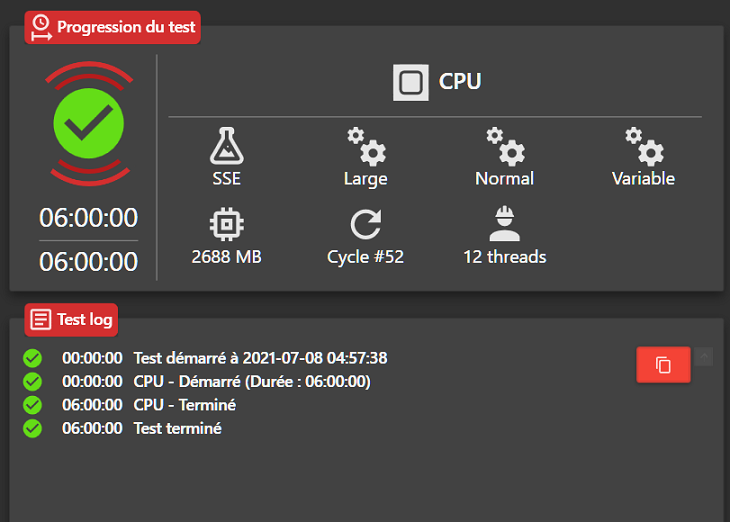The width and height of the screenshot is (730, 522).
Task: Click the CPU - Terminé log entry
Action: [x=184, y=405]
